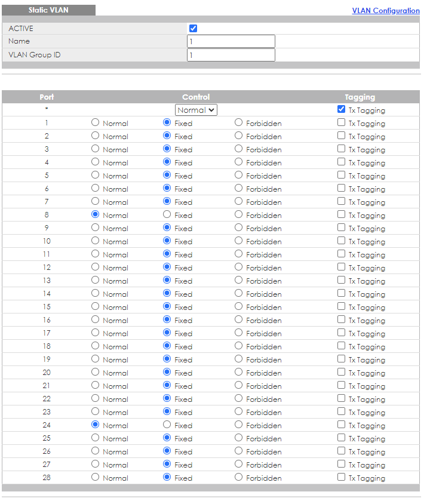Click the Control column header
The width and height of the screenshot is (433, 504).
pyautogui.click(x=196, y=97)
